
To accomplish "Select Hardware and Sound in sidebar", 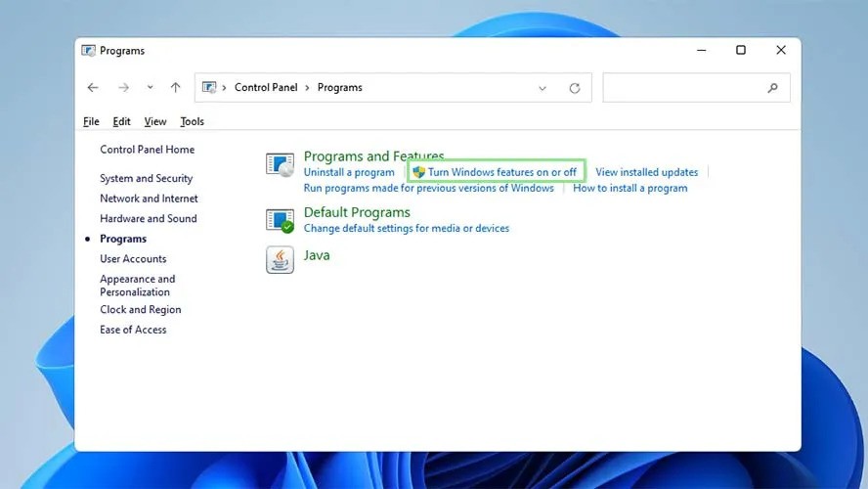I will [148, 219].
